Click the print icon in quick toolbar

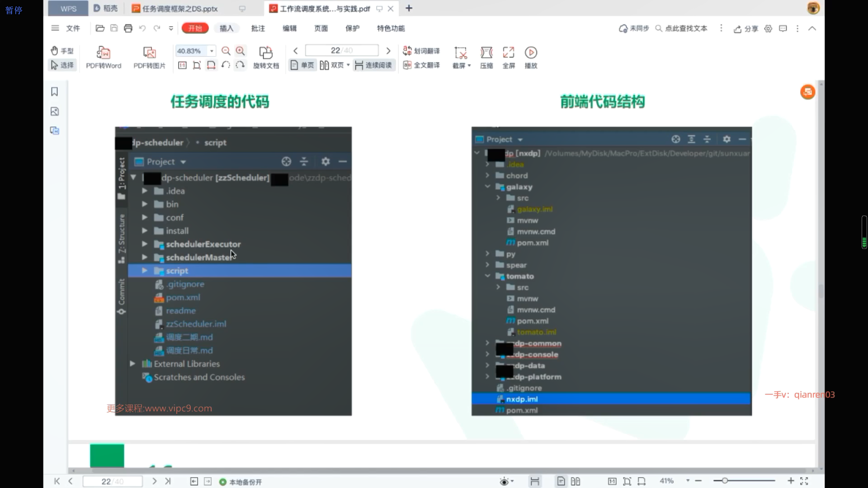click(x=128, y=28)
